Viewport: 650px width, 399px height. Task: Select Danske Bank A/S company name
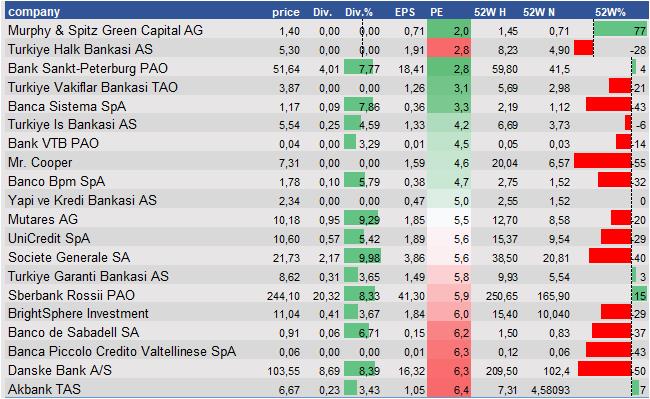[60, 370]
